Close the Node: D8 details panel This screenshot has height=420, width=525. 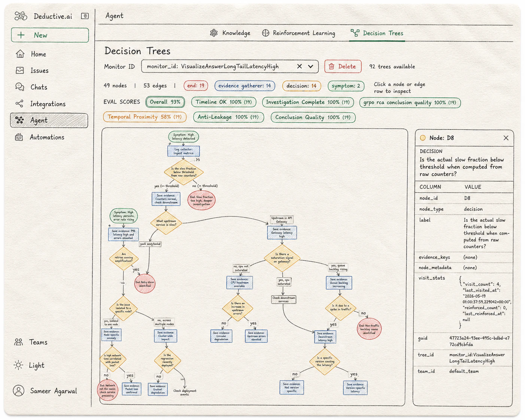pyautogui.click(x=506, y=138)
